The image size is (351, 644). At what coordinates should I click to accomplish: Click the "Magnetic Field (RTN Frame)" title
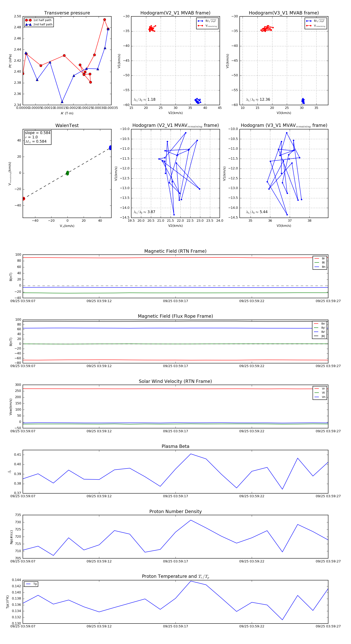(175, 251)
